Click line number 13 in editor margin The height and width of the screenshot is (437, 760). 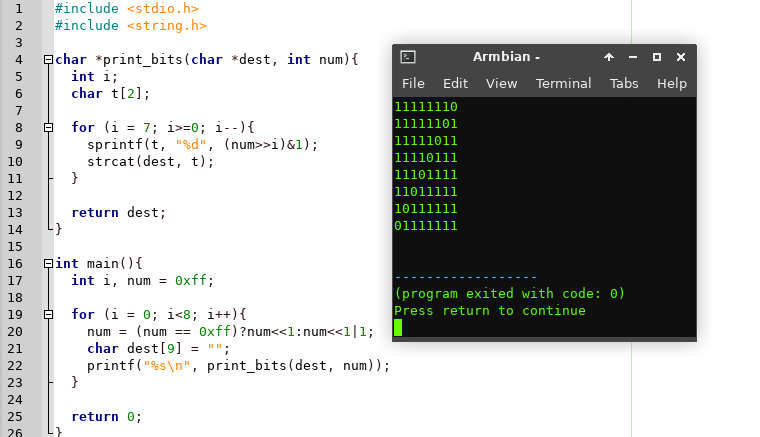pos(15,213)
